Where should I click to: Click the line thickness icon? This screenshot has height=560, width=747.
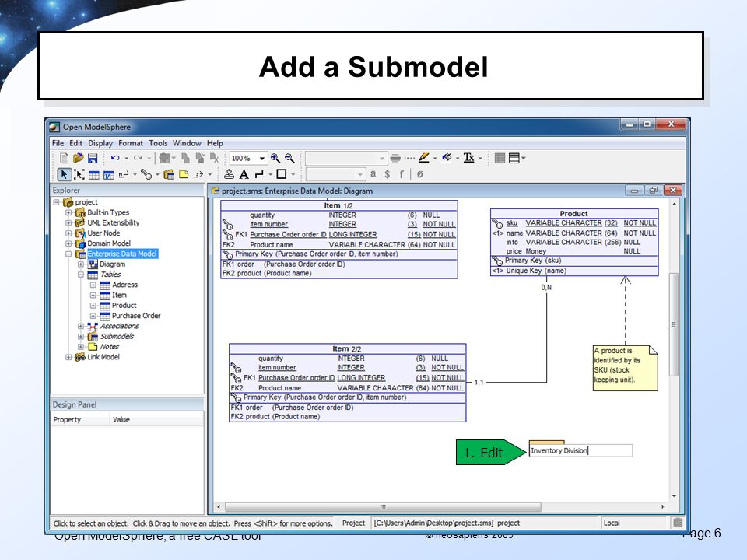(x=395, y=158)
